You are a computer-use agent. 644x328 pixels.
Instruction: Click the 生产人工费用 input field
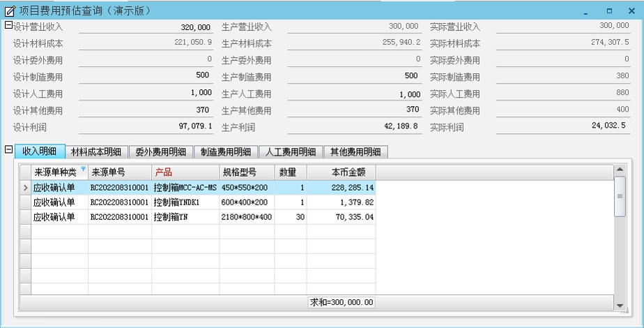pyautogui.click(x=353, y=94)
